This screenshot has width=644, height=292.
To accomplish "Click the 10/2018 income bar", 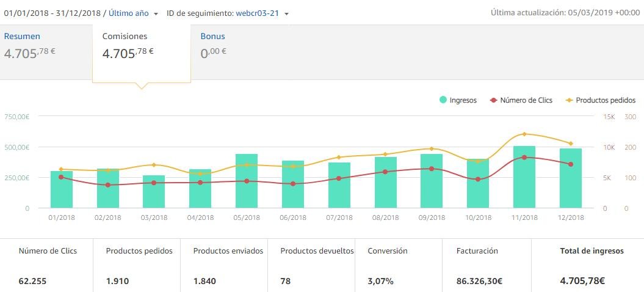I will click(478, 183).
